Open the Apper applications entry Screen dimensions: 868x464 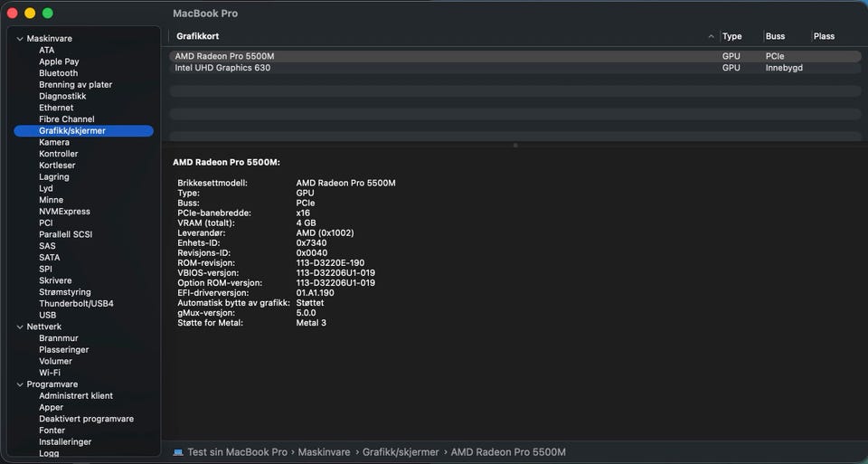(51, 408)
